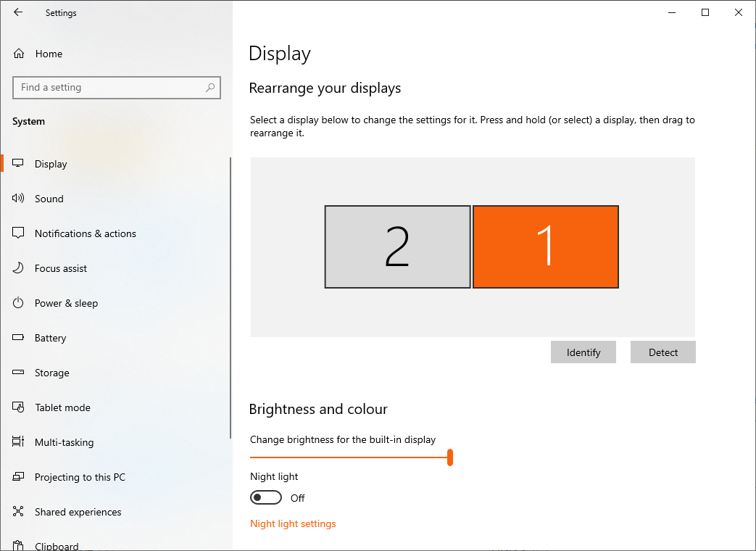Click the Display monitor icon
Viewport: 756px width, 551px height.
coord(18,163)
